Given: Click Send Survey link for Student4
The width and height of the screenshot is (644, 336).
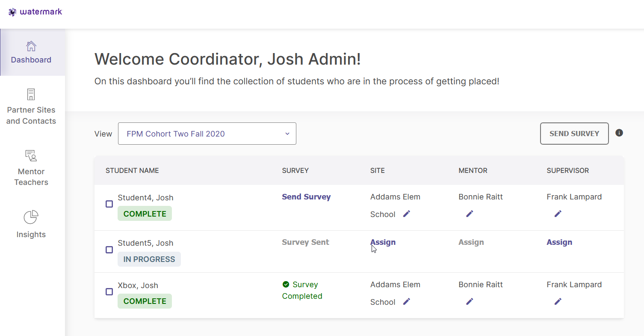Looking at the screenshot, I should pos(306,197).
